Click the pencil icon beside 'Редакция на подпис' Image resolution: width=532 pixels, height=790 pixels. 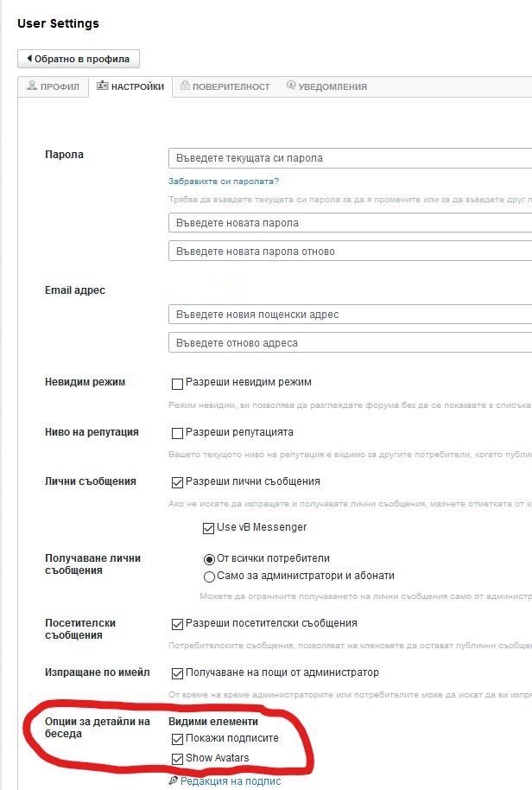pos(174,780)
